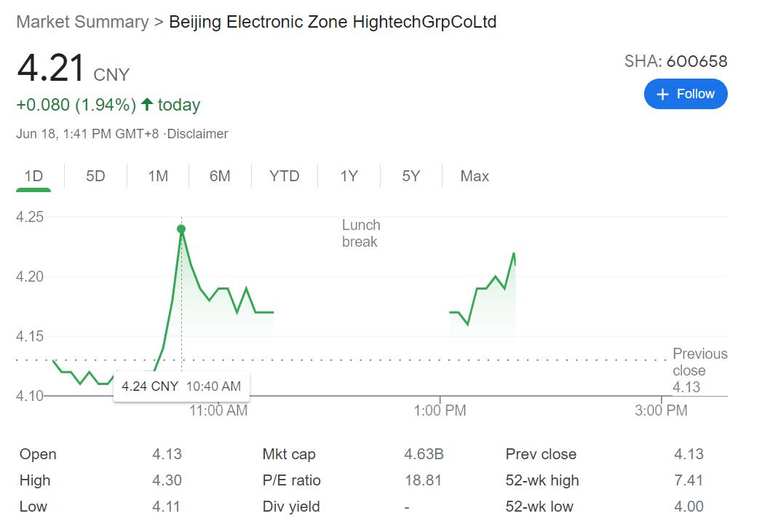Click the 4.24 CNY price tooltip
This screenshot has width=770, height=532.
[181, 386]
